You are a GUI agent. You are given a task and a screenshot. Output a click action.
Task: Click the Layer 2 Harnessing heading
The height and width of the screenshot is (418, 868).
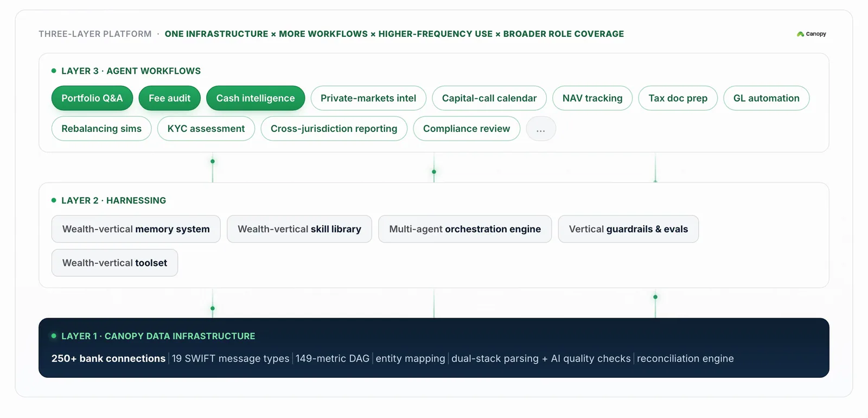click(113, 200)
